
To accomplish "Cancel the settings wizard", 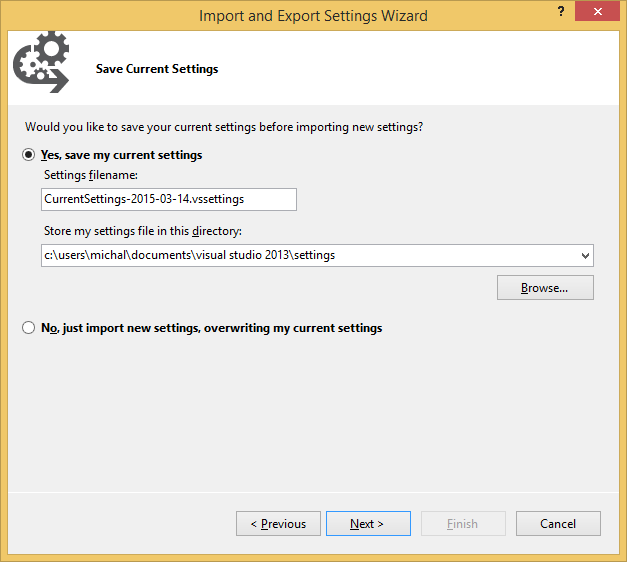I will pos(558,524).
